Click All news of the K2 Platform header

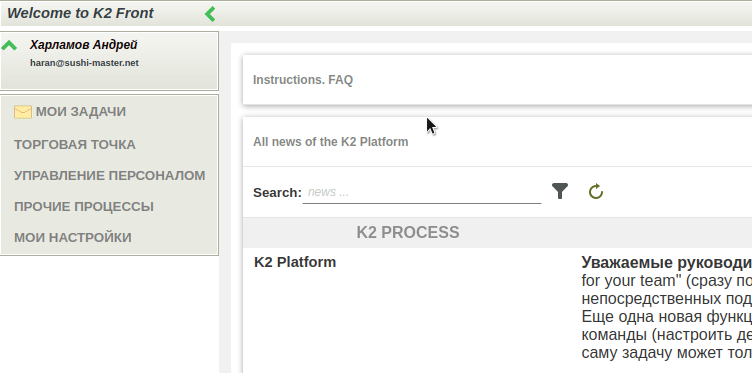(x=330, y=142)
